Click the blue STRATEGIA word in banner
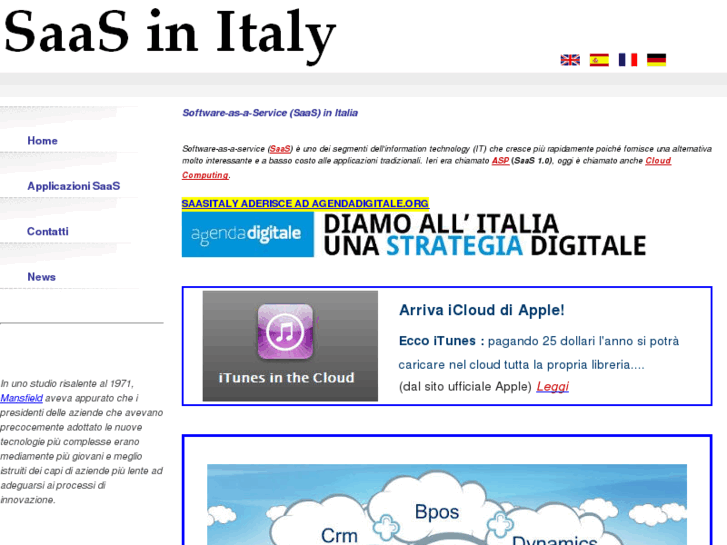The width and height of the screenshot is (727, 545). tap(454, 246)
